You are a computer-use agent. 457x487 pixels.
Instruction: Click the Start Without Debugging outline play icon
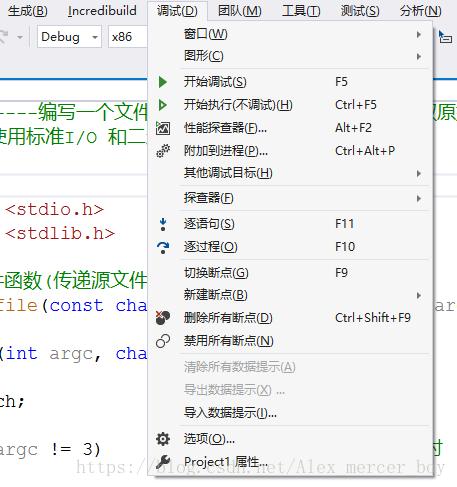(163, 105)
